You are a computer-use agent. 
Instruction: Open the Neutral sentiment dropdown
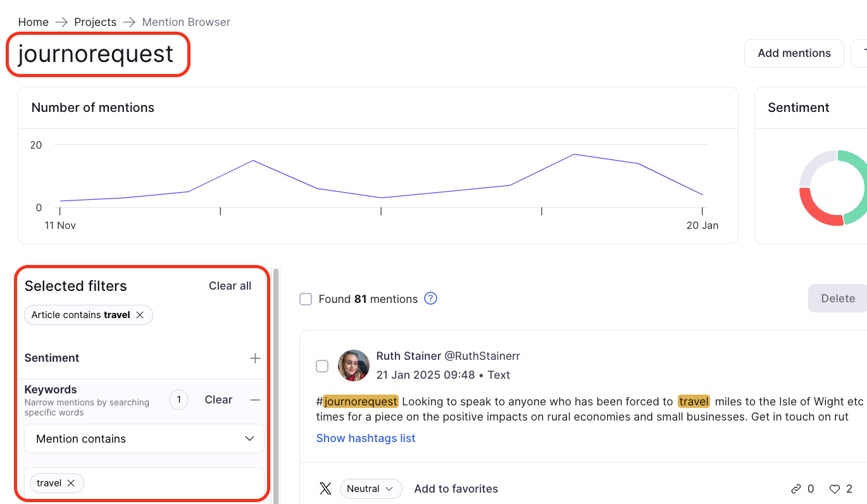[371, 489]
